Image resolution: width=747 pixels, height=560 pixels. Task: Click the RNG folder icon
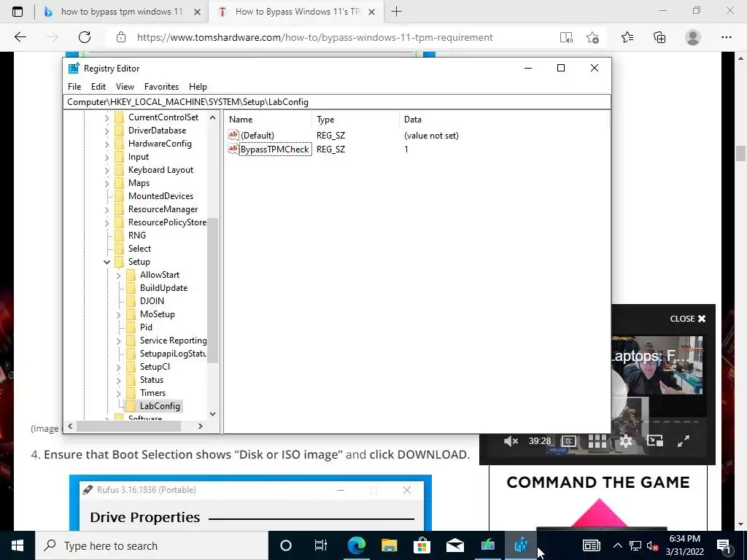coord(119,236)
